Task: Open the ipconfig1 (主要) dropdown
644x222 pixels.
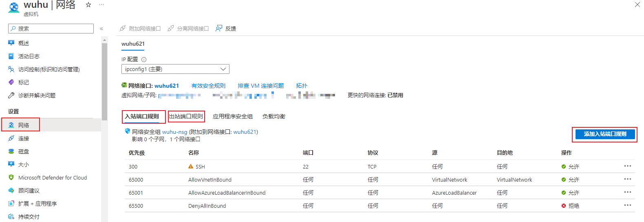Action: coord(175,69)
